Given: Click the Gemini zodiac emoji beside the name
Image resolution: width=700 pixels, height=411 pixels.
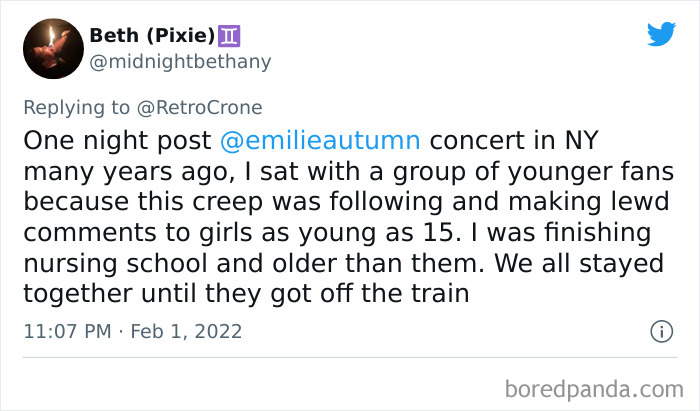Looking at the screenshot, I should [x=230, y=36].
